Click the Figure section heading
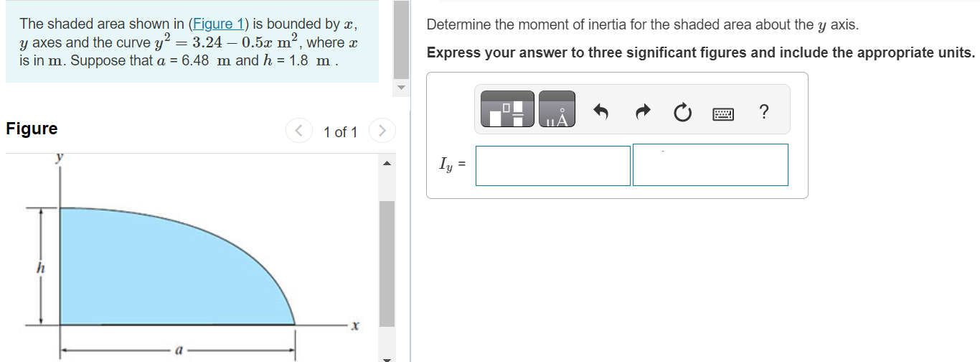The height and width of the screenshot is (362, 980). coord(32,129)
